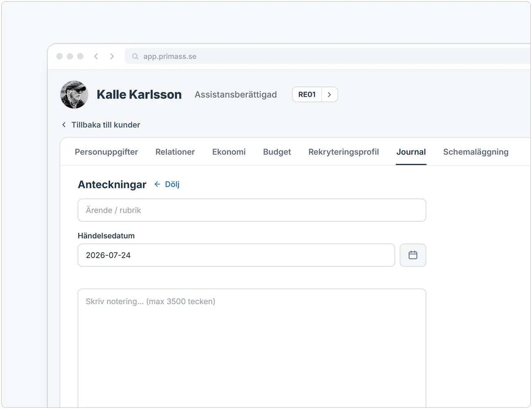
Task: Click the left arrow icon beside Dölj
Action: 157,184
